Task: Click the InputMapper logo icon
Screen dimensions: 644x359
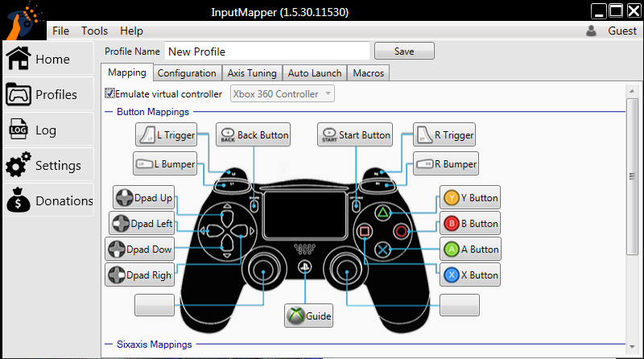Action: tap(24, 21)
